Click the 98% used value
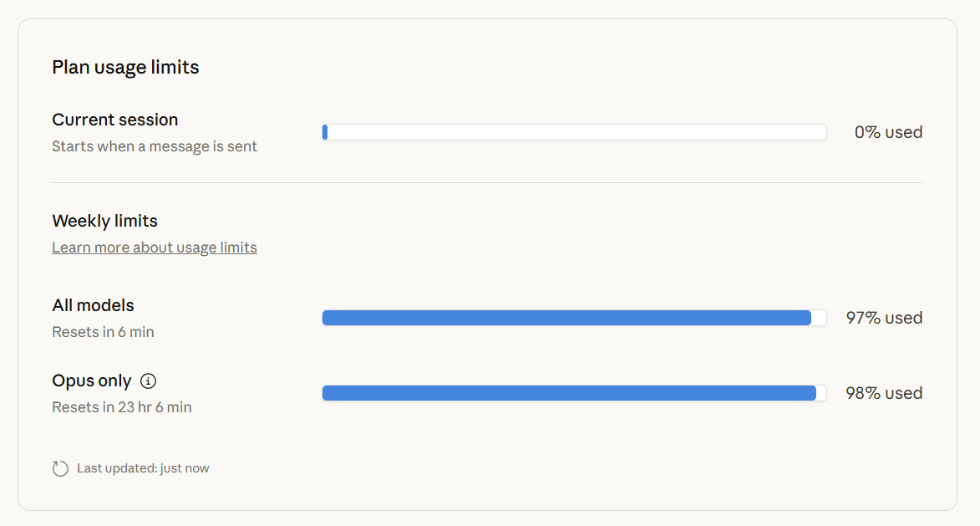This screenshot has height=526, width=980. pyautogui.click(x=884, y=393)
